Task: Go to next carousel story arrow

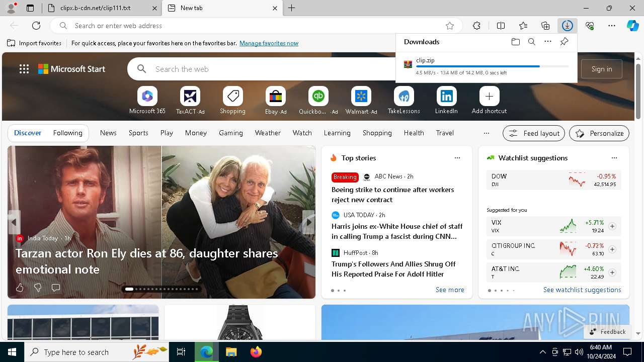Action: pos(309,222)
